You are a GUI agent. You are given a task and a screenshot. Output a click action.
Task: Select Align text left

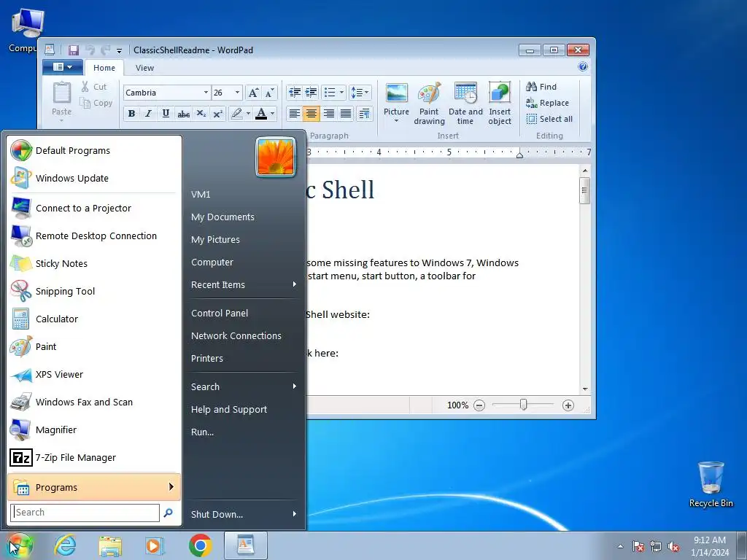(295, 113)
